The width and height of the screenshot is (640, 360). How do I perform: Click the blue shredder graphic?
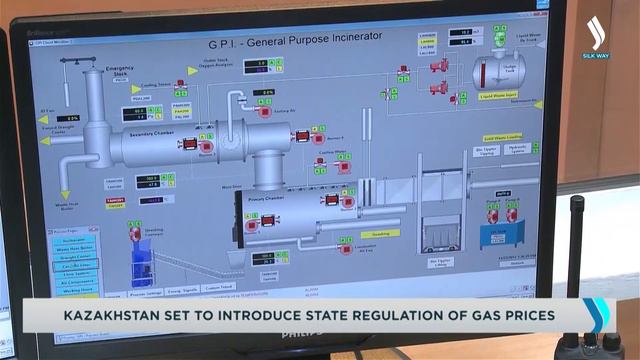point(142,264)
